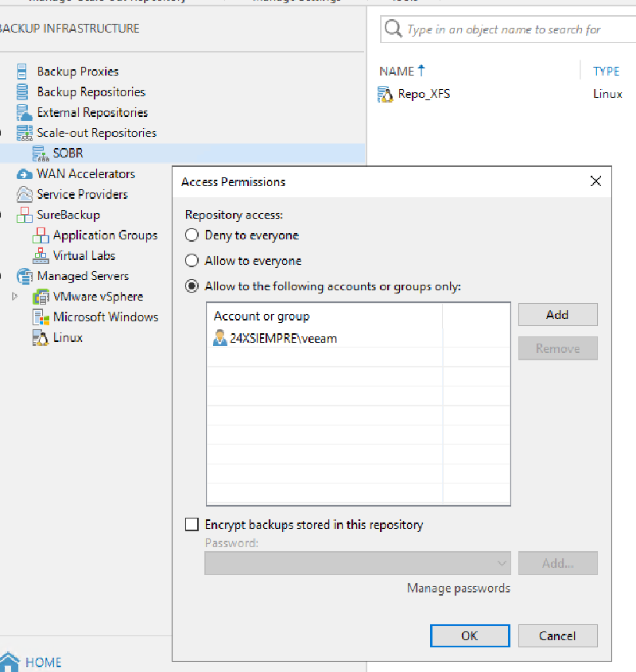
Task: Click the SureBackup icon
Action: click(x=24, y=215)
